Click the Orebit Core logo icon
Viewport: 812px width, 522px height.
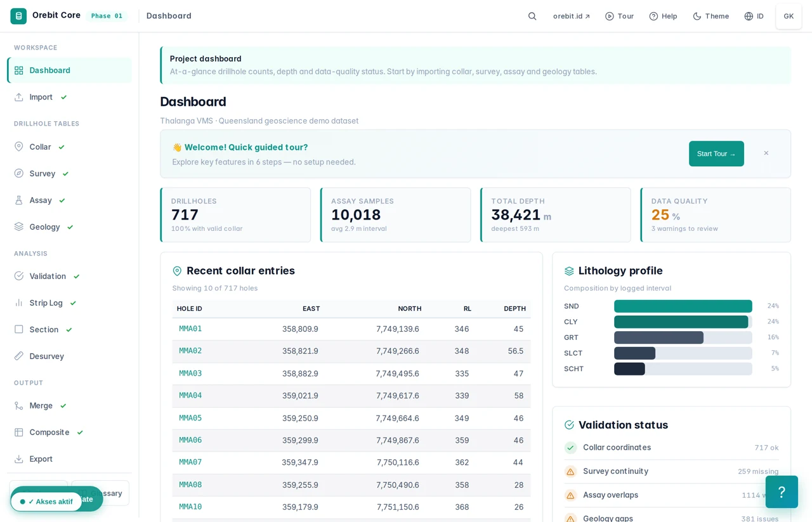pyautogui.click(x=18, y=16)
